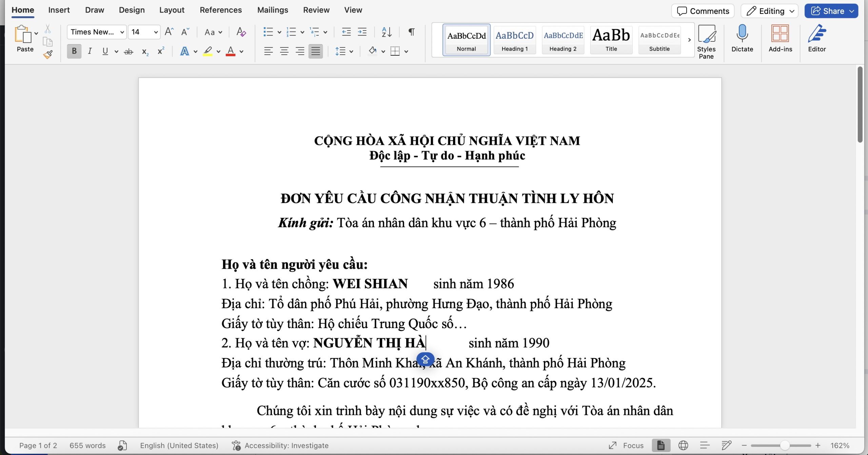This screenshot has width=868, height=455.
Task: Toggle bold formatting
Action: pos(74,51)
